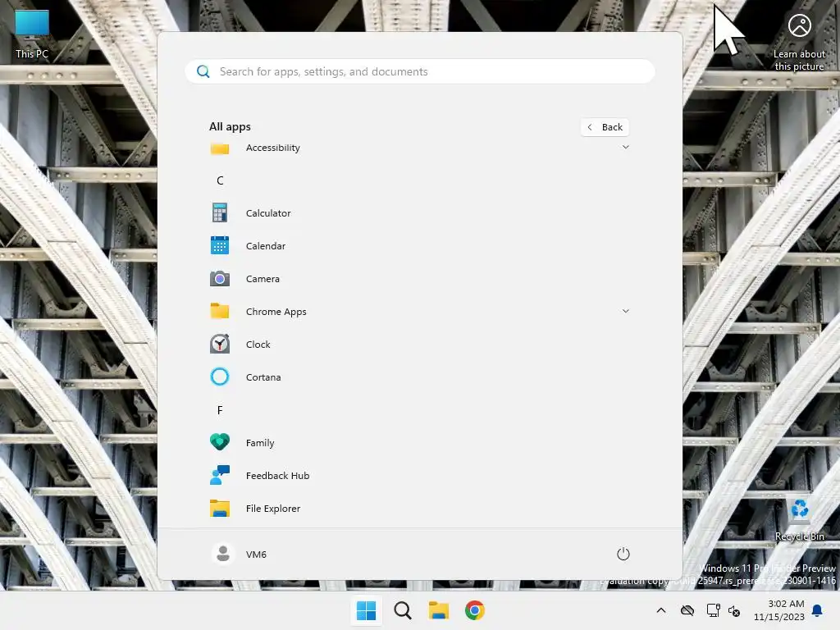Launch Google Chrome from the taskbar
840x630 pixels.
point(475,610)
